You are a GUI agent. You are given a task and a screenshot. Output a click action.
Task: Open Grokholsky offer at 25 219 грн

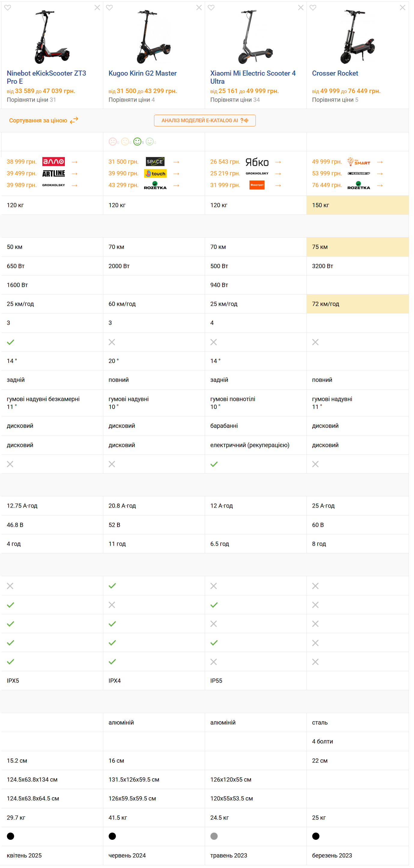[257, 173]
